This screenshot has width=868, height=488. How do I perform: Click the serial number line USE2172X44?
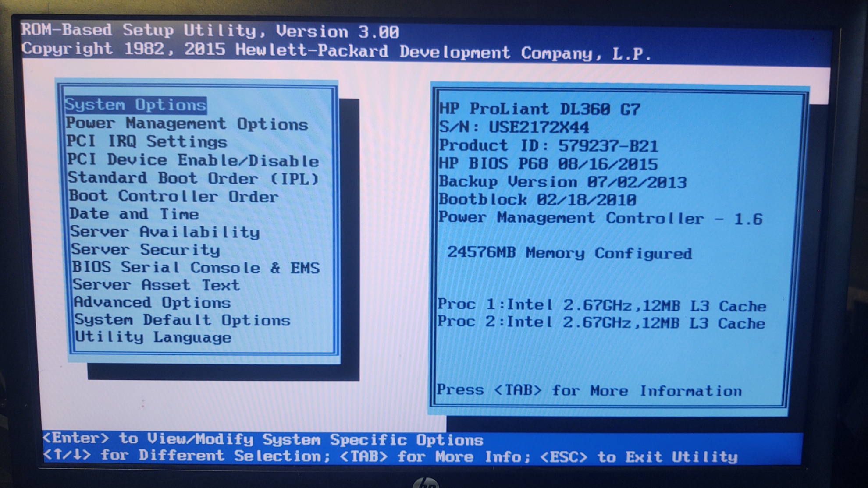tap(514, 127)
